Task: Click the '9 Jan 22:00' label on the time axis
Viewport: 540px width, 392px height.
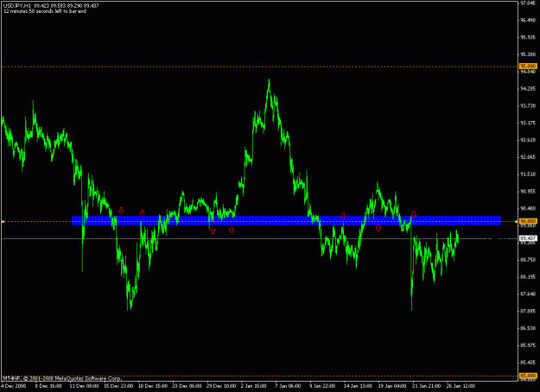Action: click(322, 386)
